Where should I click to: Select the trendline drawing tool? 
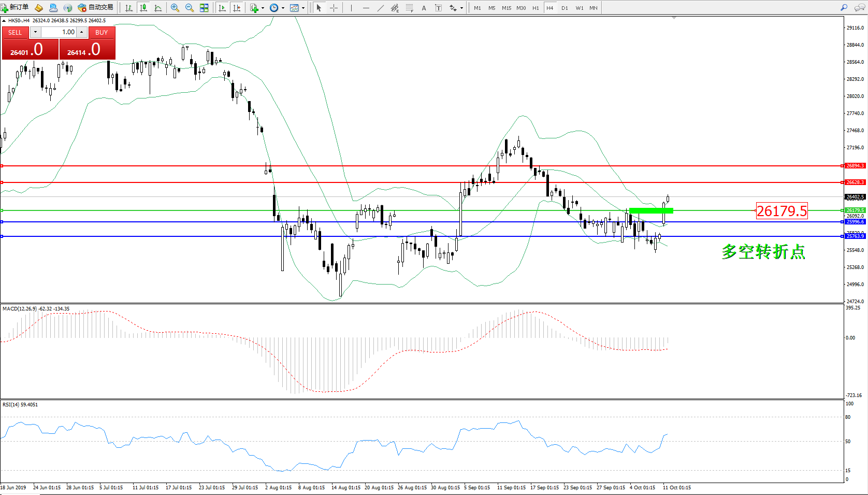[x=381, y=8]
